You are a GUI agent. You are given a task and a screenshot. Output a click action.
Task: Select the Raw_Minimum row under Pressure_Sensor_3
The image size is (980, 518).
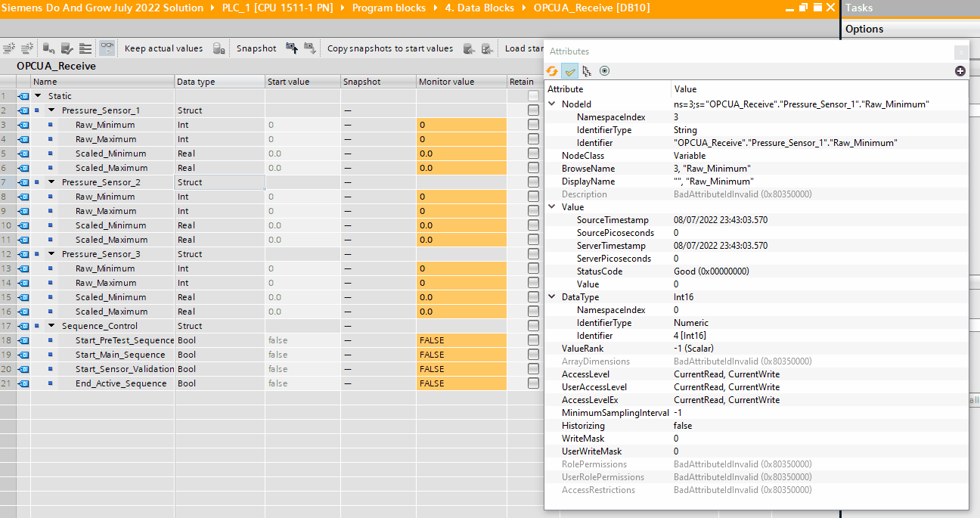click(x=105, y=268)
